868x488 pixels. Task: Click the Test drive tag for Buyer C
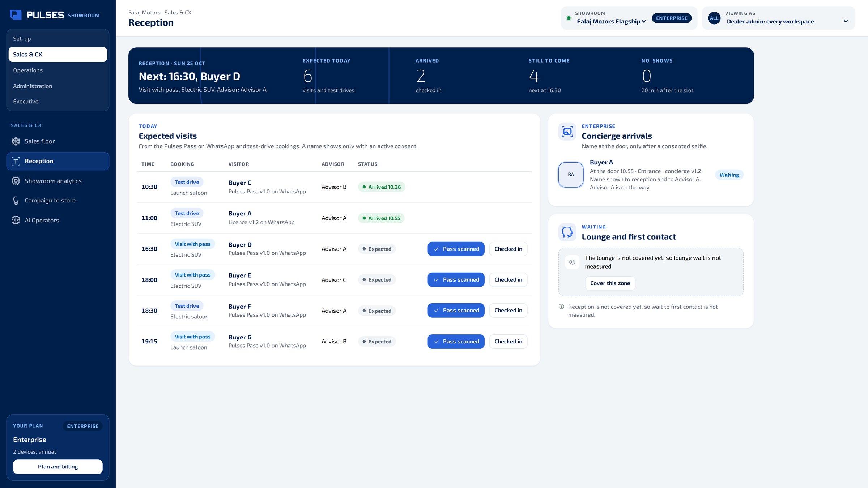(187, 182)
